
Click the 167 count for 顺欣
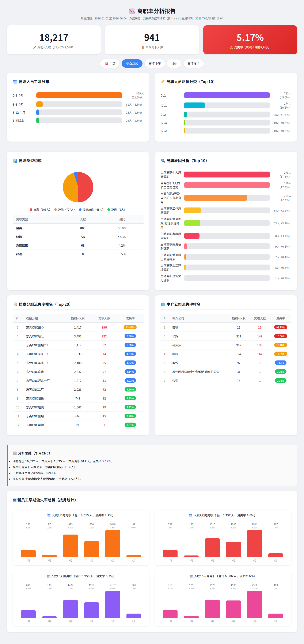(260, 354)
